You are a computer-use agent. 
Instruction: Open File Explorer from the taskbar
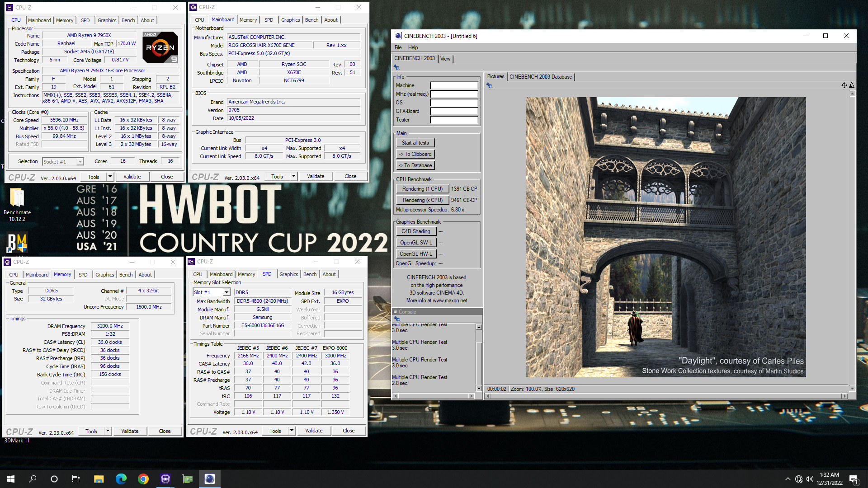(x=99, y=479)
